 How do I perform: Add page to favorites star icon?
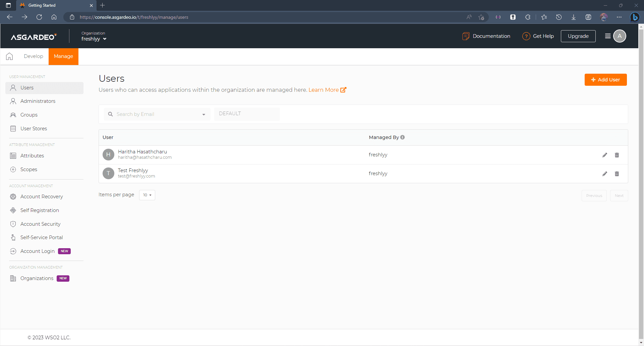481,17
